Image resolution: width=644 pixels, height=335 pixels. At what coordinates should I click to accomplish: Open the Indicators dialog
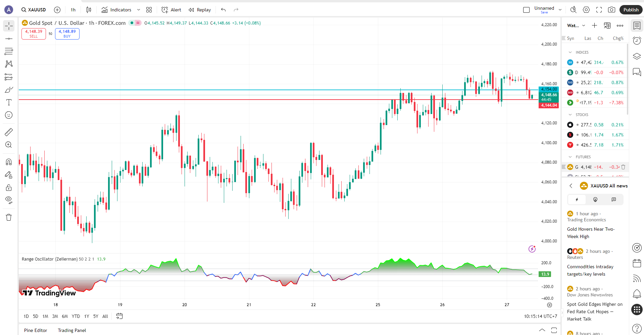tap(116, 10)
